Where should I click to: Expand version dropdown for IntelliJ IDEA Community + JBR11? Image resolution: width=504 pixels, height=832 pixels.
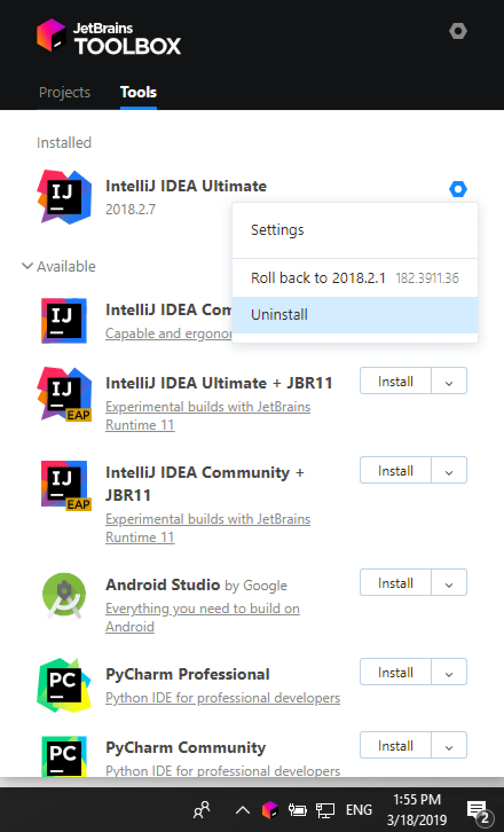tap(449, 471)
